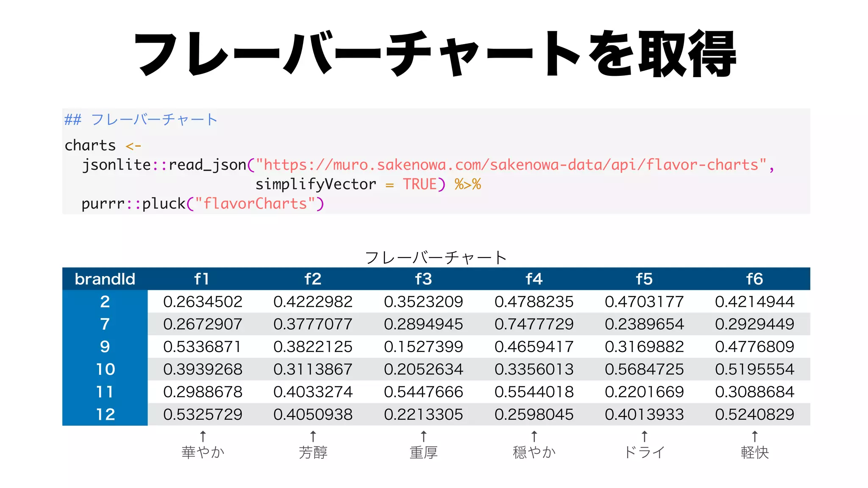Click brandId cell 12

tap(105, 414)
